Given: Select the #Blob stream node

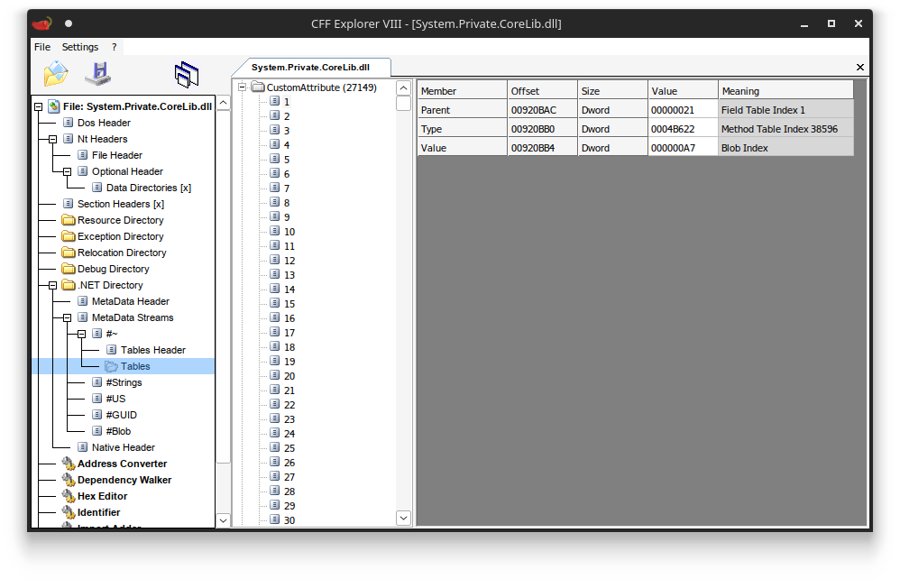Looking at the screenshot, I should point(118,431).
